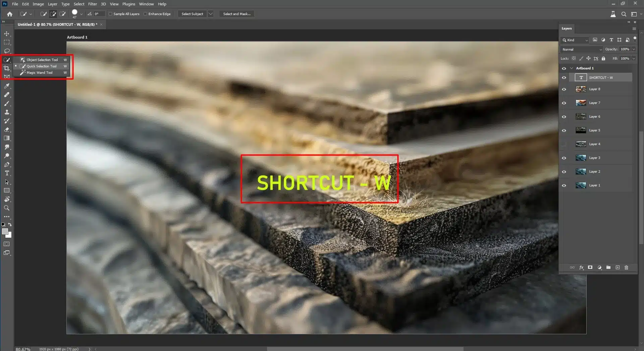Select the Lasso tool

coord(7,51)
